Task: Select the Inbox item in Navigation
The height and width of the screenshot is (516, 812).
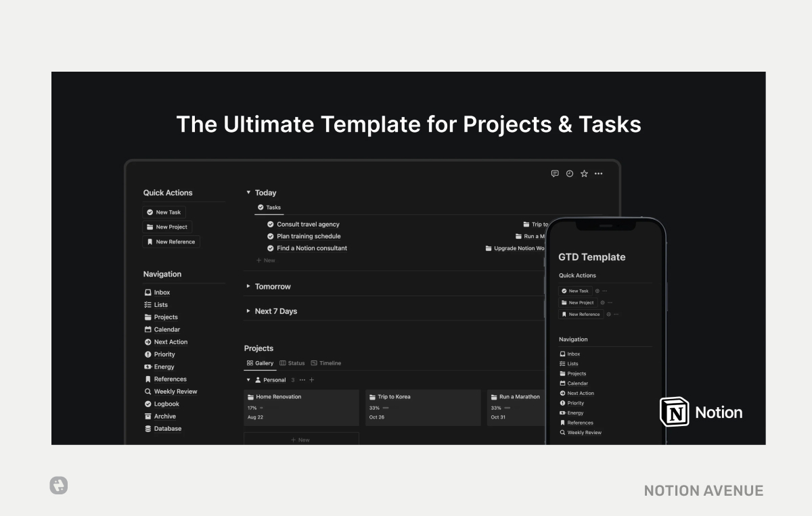Action: (x=160, y=292)
